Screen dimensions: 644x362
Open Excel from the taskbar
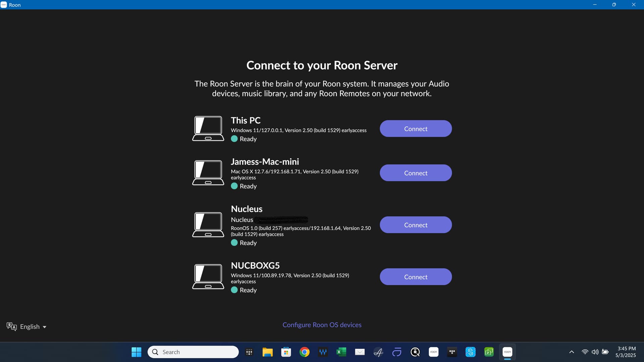point(341,352)
